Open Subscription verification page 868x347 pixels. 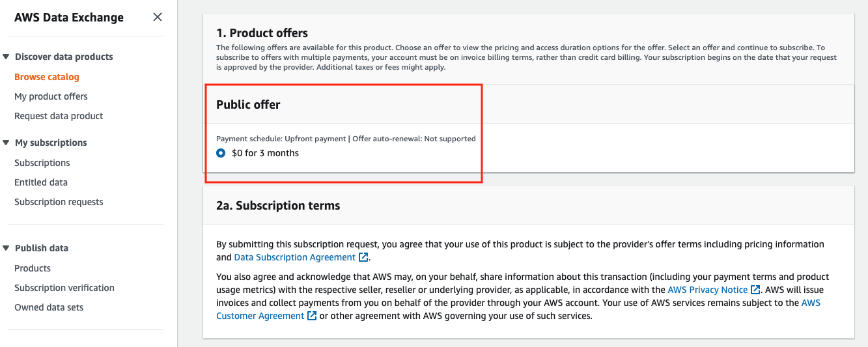tap(64, 288)
